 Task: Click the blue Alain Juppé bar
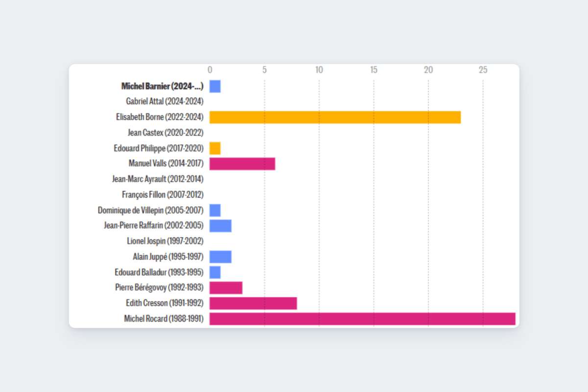pos(220,257)
